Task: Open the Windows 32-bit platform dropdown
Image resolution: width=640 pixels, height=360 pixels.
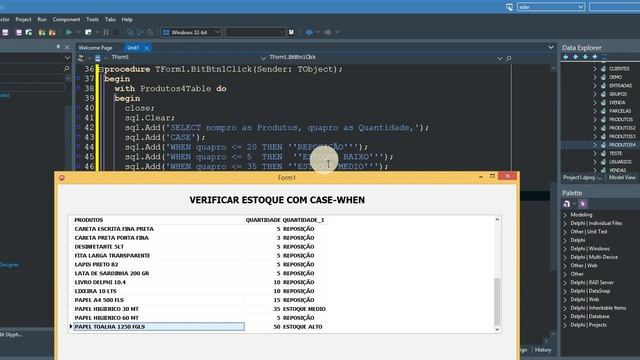Action: [x=217, y=32]
